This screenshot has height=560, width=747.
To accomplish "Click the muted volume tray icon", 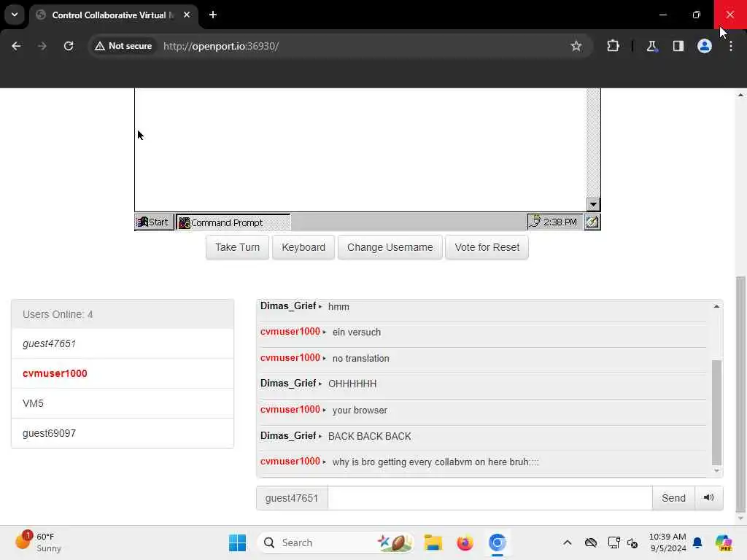I will tap(632, 542).
